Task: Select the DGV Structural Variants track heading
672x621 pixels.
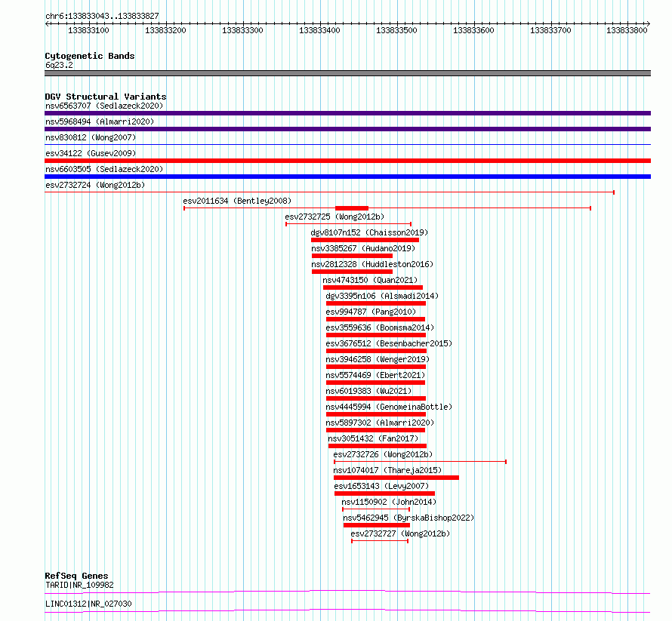Action: (x=106, y=97)
